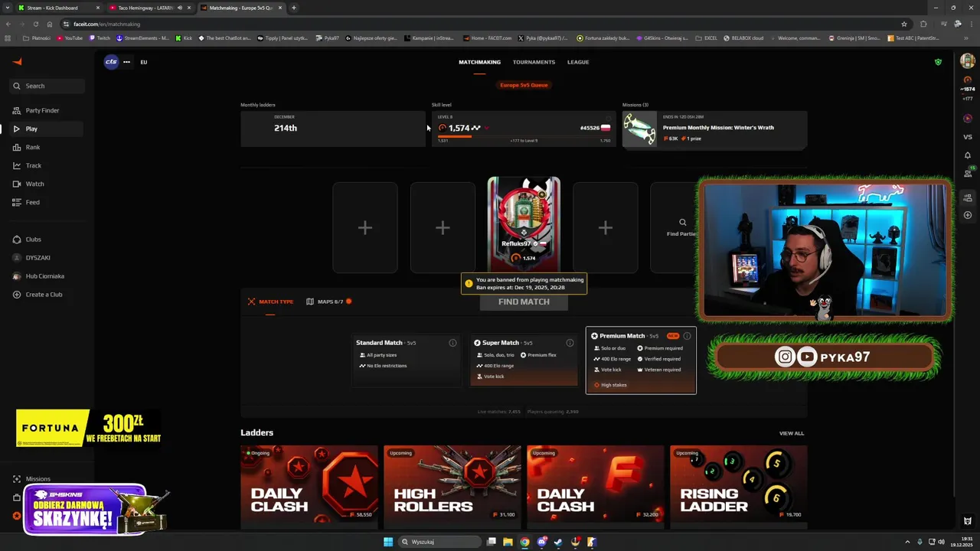
Task: Add player in second empty party slot
Action: 443,227
